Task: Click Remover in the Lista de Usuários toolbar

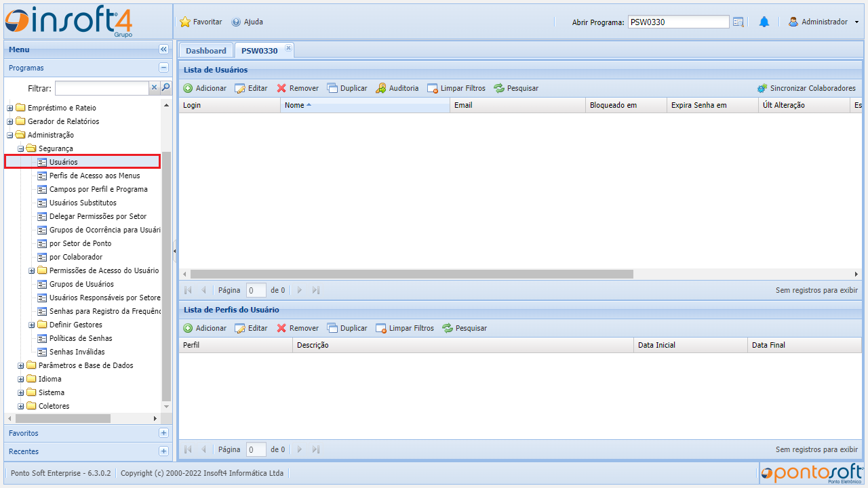Action: (298, 88)
